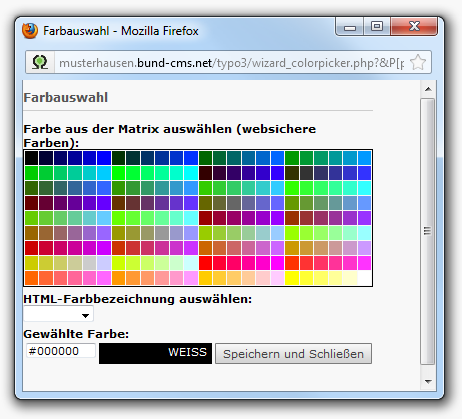Click the #000000 color code field

pyautogui.click(x=61, y=351)
